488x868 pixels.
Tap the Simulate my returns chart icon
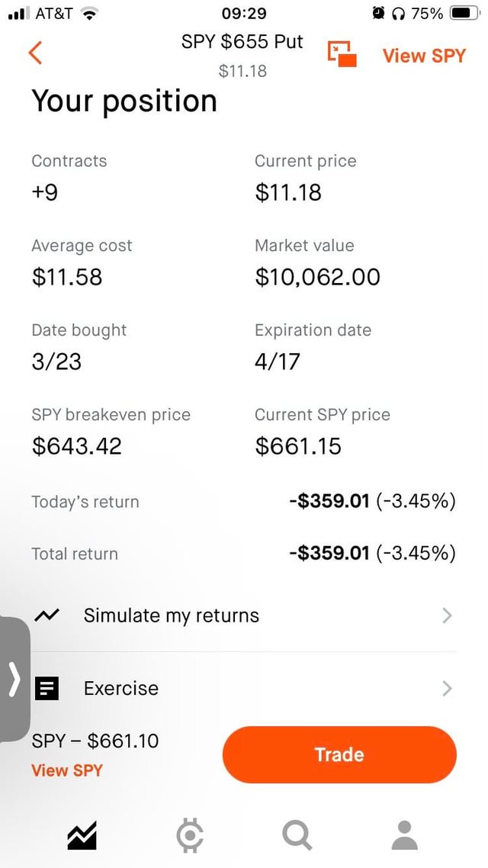point(47,616)
